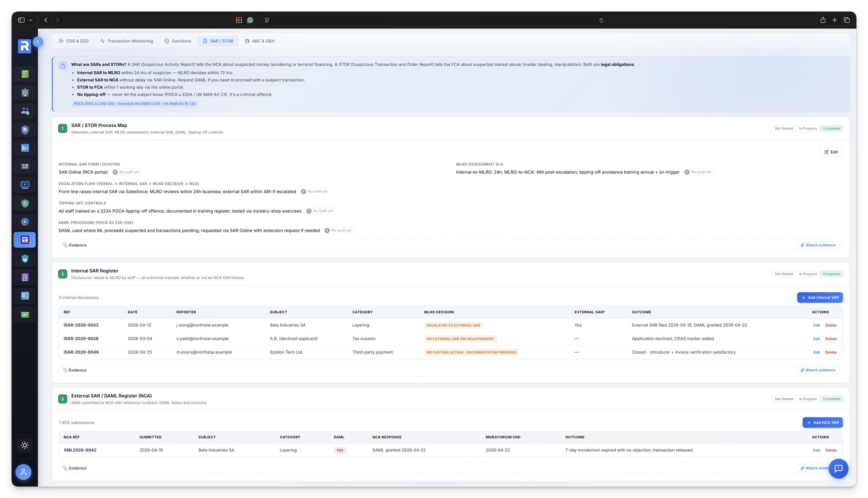Switch to the CDD & EDD tab
Viewport: 868px width, 498px height.
(x=74, y=41)
